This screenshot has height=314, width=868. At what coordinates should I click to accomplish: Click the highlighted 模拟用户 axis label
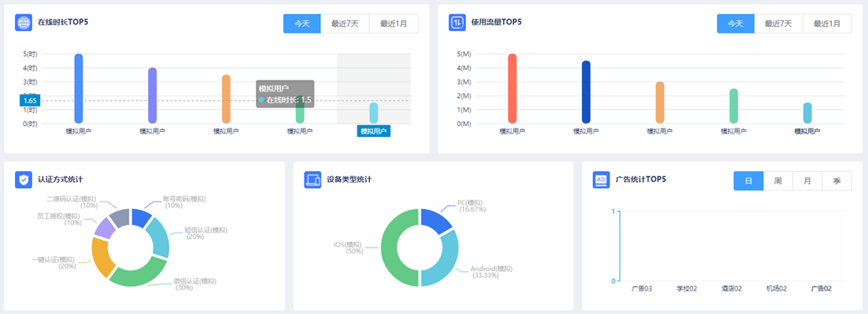(374, 131)
